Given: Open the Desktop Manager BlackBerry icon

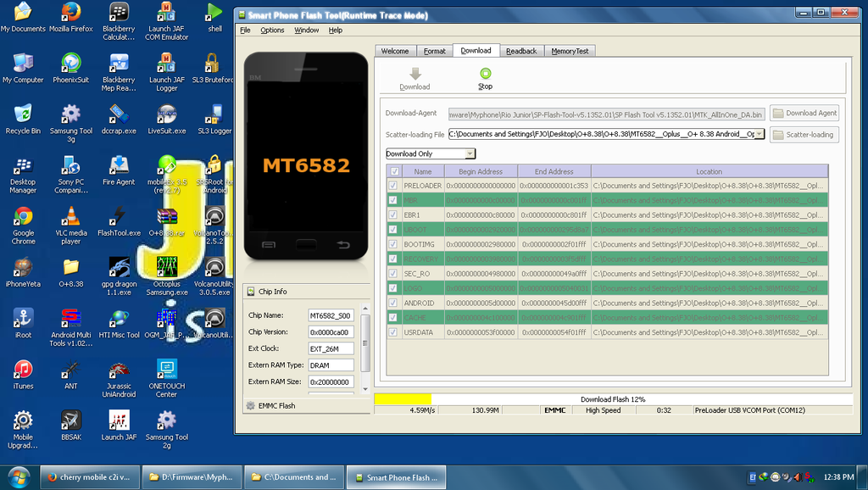Looking at the screenshot, I should [x=23, y=175].
